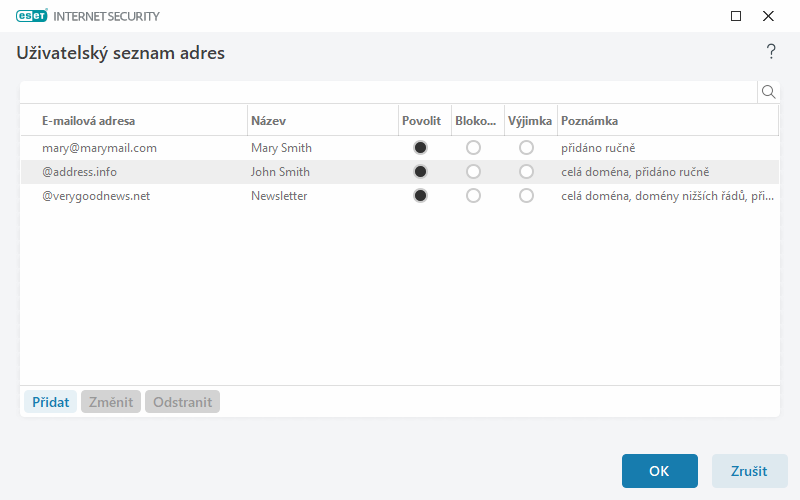Click the ESET logo in title bar
This screenshot has width=800, height=500.
tap(32, 16)
